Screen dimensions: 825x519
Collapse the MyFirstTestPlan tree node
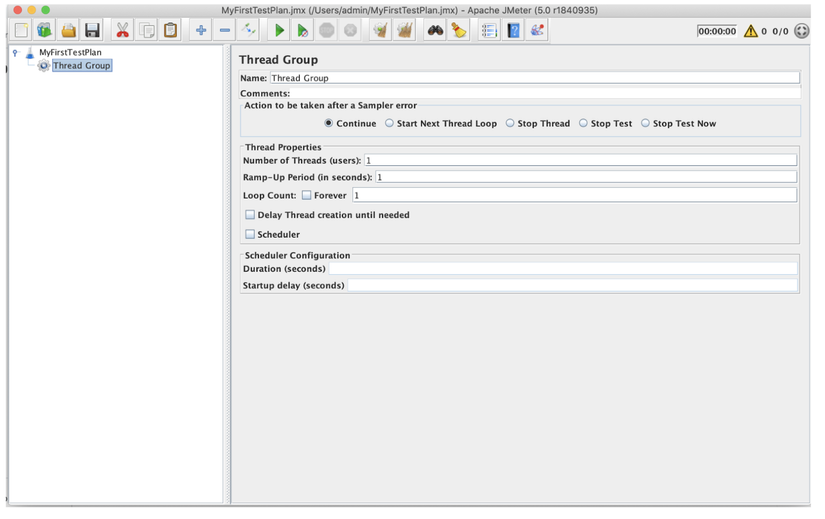(x=15, y=53)
